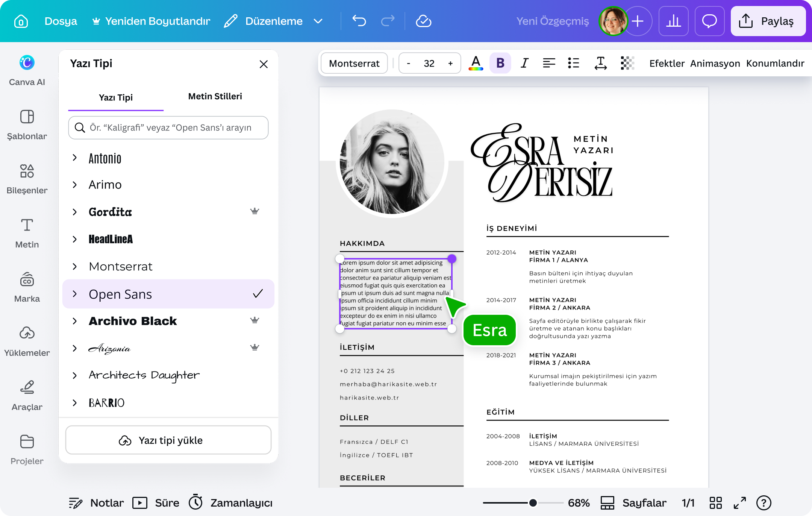Open grid view of pages

(x=715, y=503)
